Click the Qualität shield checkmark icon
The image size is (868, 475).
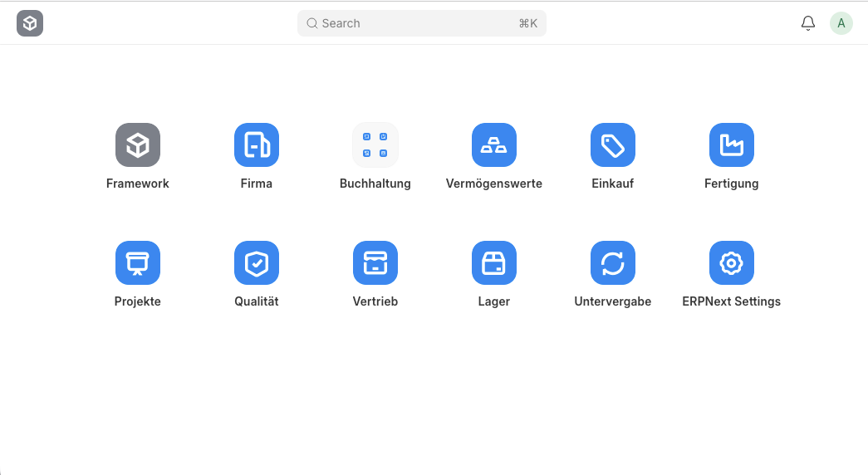tap(256, 263)
